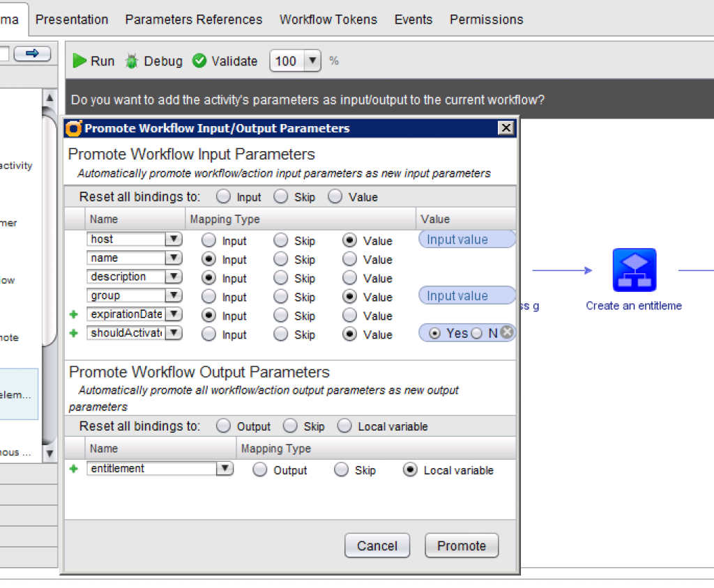Click the Debug bug icon
The image size is (714, 588).
[x=132, y=61]
